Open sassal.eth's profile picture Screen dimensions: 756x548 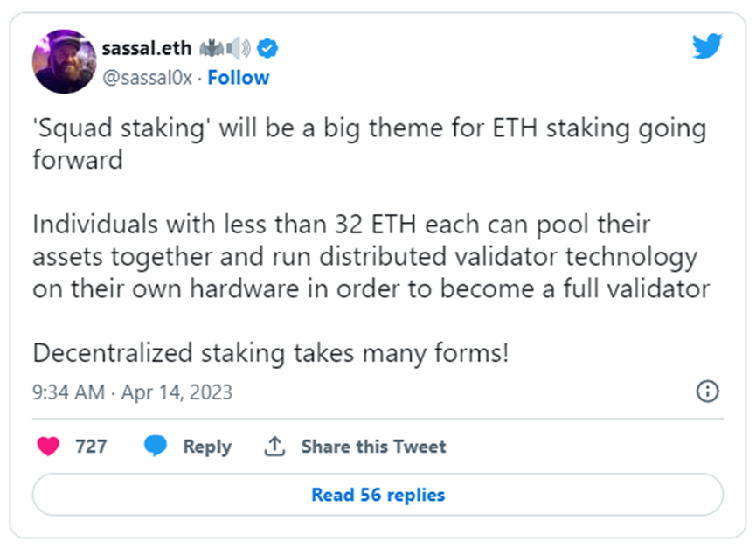coord(64,61)
